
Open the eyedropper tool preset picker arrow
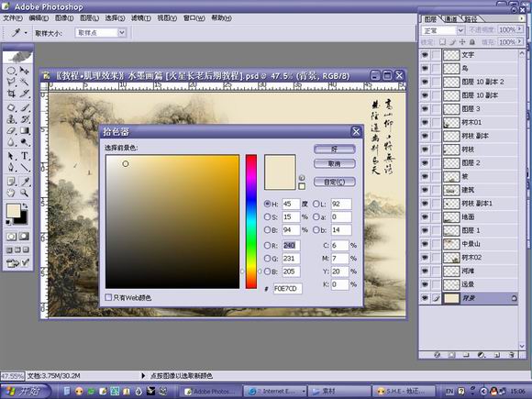26,33
